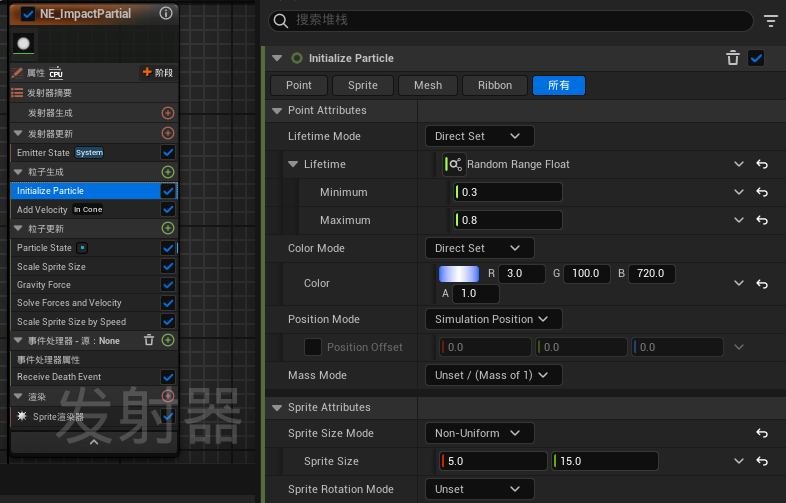Viewport: 786px width, 503px height.
Task: Select the Sprite渲染器 star icon
Action: pos(22,416)
